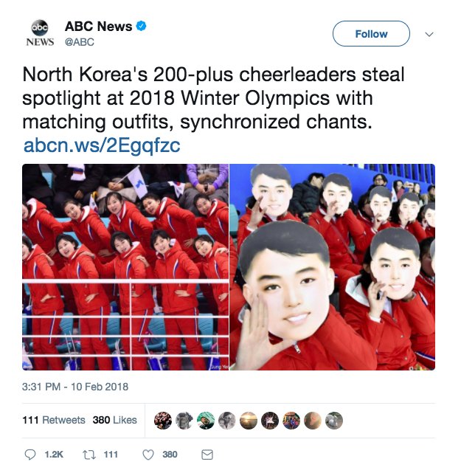This screenshot has height=476, width=461.
Task: Click the first liker avatar
Action: (x=163, y=421)
